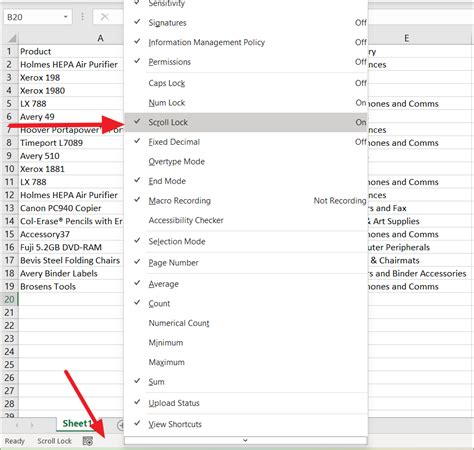474x450 pixels.
Task: Click Scroll Lock status bar indicator
Action: [54, 441]
